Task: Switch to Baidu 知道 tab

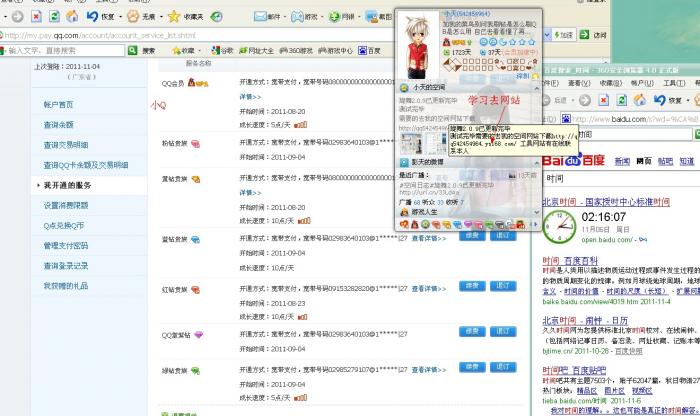Action: point(687,161)
